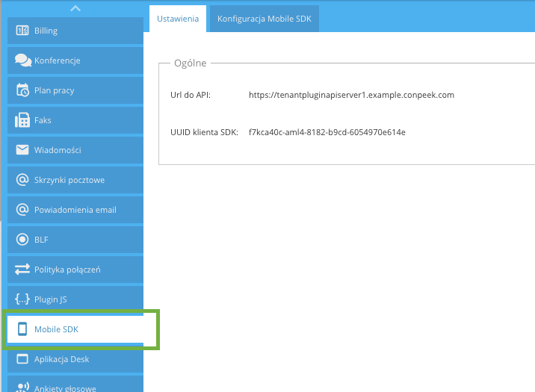This screenshot has width=535, height=392.
Task: Click the Skrzynki pocztowe at-sign icon
Action: pos(22,180)
